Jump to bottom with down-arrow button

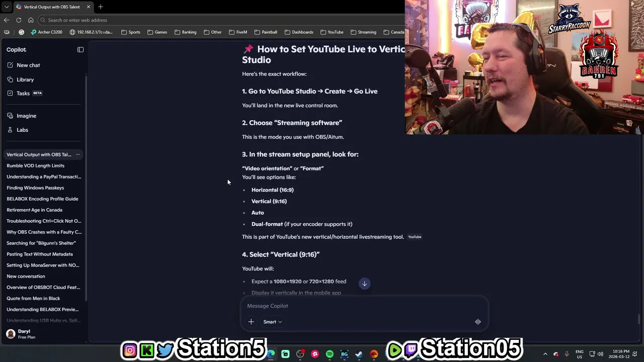click(365, 284)
